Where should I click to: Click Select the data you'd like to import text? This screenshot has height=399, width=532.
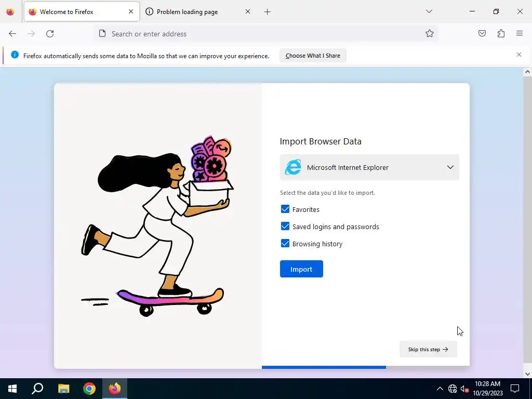coord(327,193)
